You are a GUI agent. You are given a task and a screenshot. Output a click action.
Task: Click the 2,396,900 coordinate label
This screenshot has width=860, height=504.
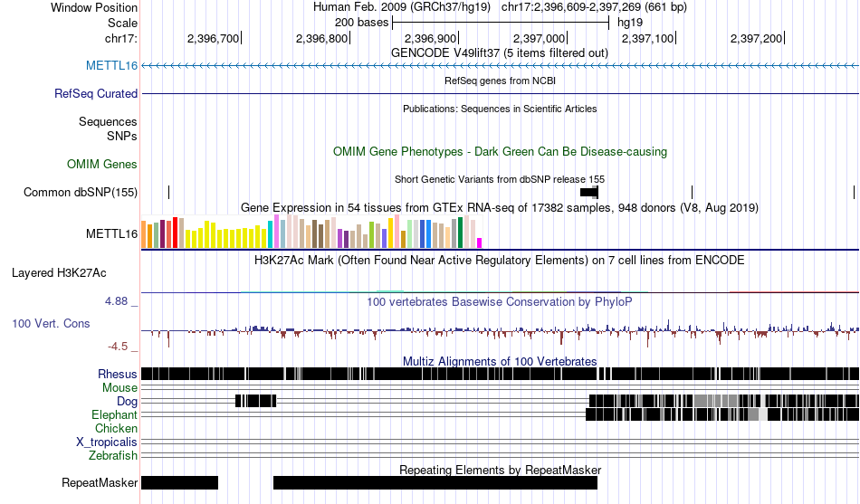click(431, 38)
